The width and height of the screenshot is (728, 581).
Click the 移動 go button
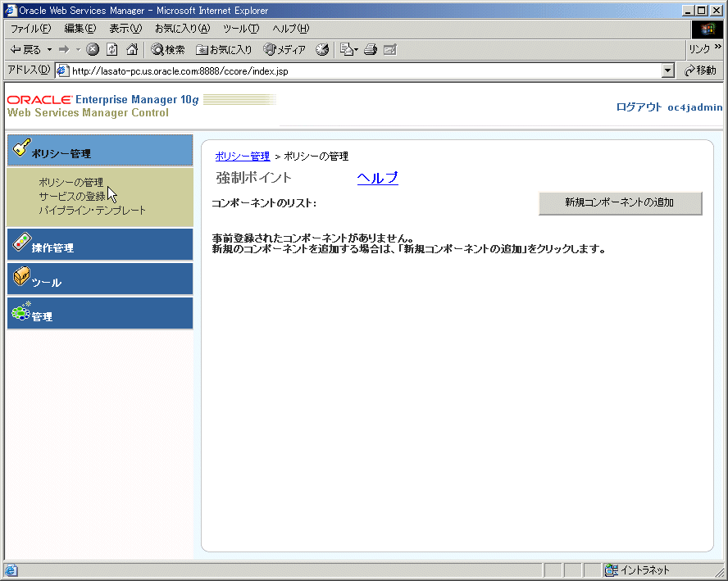click(x=701, y=70)
